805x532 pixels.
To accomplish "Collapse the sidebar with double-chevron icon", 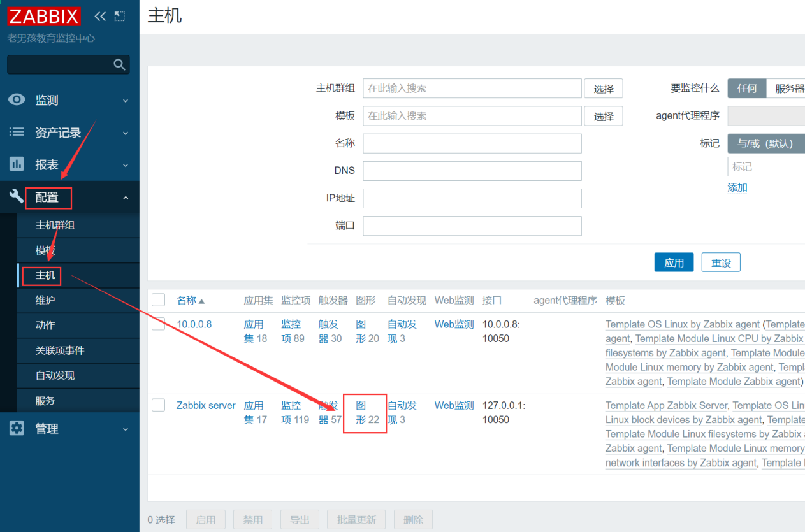I will (x=100, y=16).
